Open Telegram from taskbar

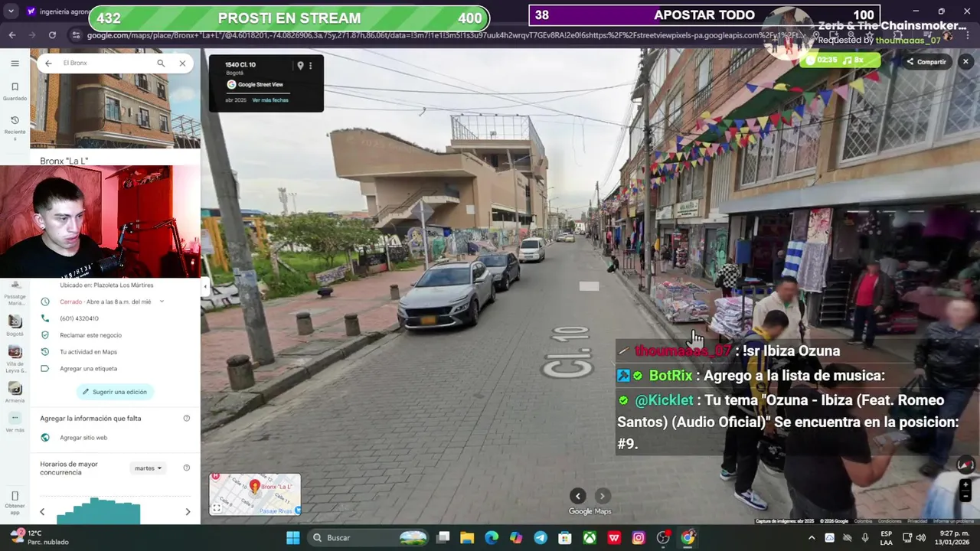coord(541,538)
